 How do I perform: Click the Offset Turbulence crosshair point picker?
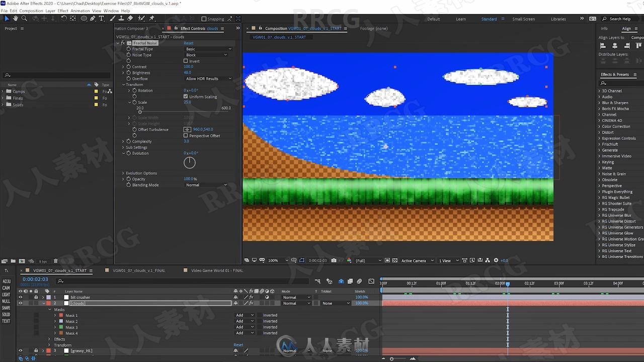[187, 130]
